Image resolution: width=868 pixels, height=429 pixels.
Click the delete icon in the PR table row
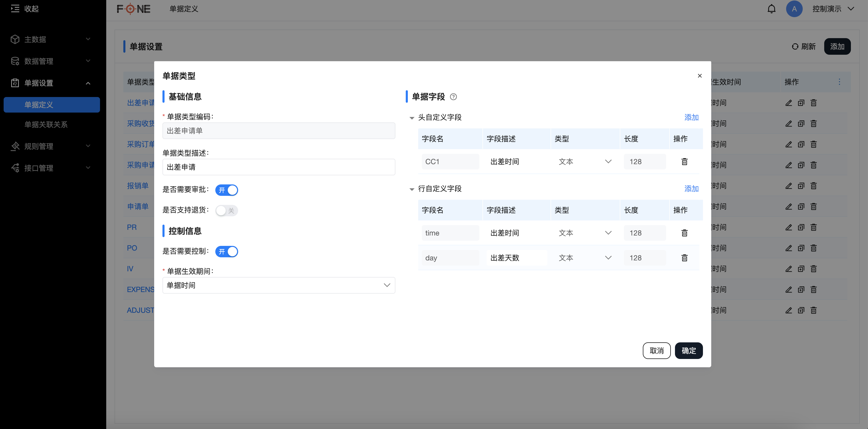click(x=813, y=227)
